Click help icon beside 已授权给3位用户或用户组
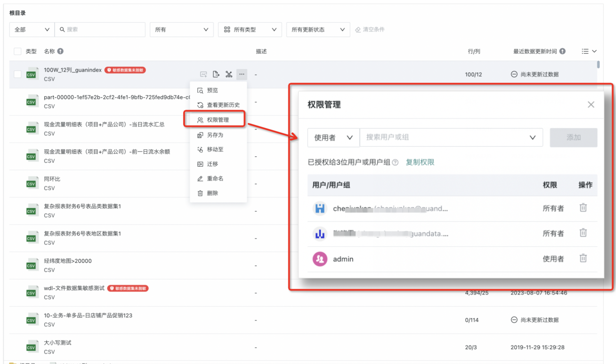 pos(395,162)
